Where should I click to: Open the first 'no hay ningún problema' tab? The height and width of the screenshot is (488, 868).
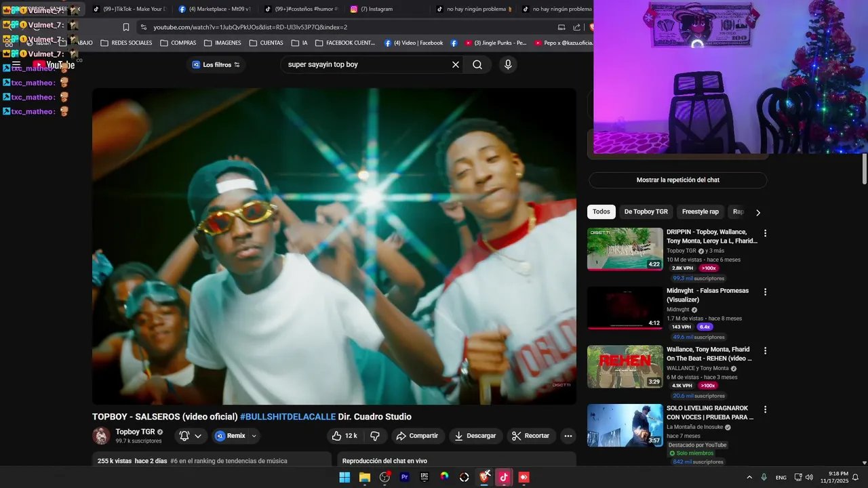(x=473, y=9)
